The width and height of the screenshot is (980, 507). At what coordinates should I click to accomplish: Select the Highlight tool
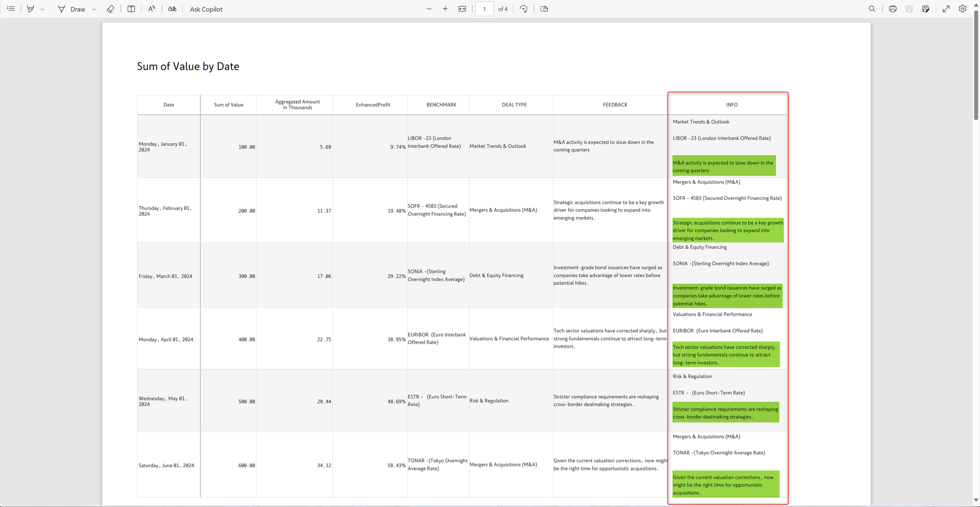(30, 9)
